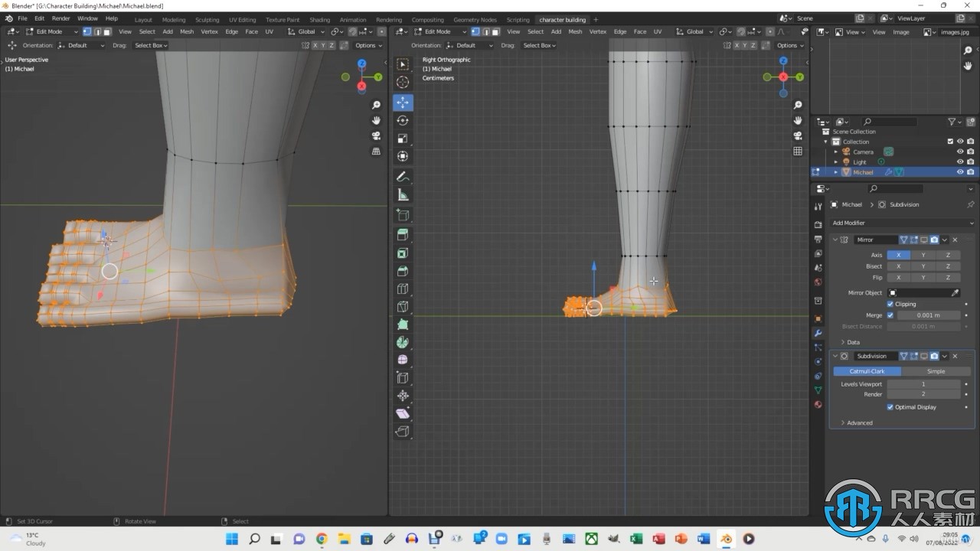Select the Shrink/Fatten tool
The height and width of the screenshot is (551, 980).
point(403,396)
